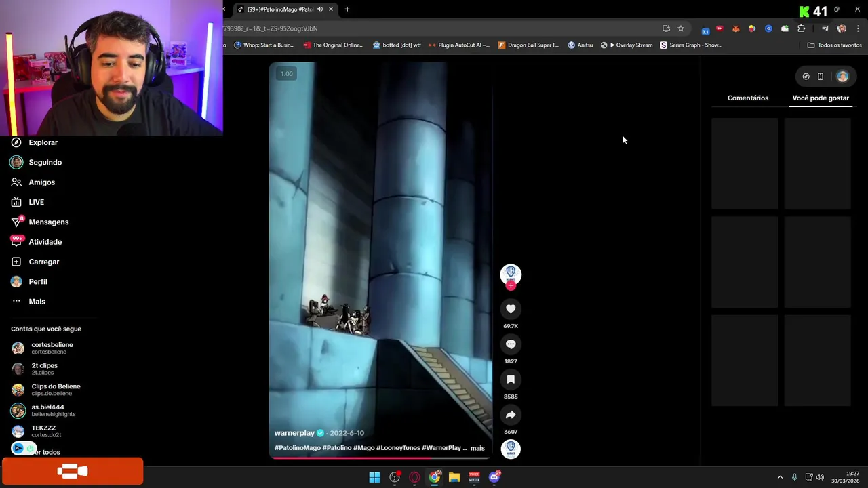
Task: Close the PatolinoMago browser tab
Action: pos(331,9)
